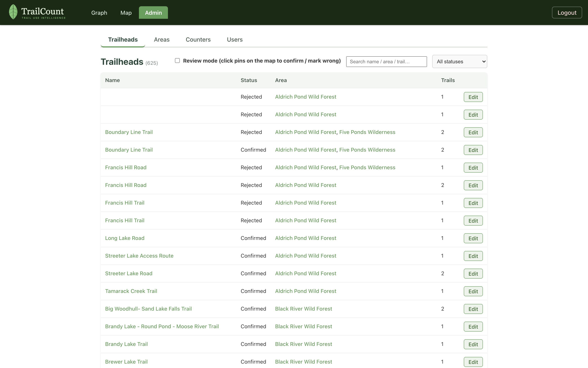Open the Map page
The image size is (588, 368).
[126, 13]
